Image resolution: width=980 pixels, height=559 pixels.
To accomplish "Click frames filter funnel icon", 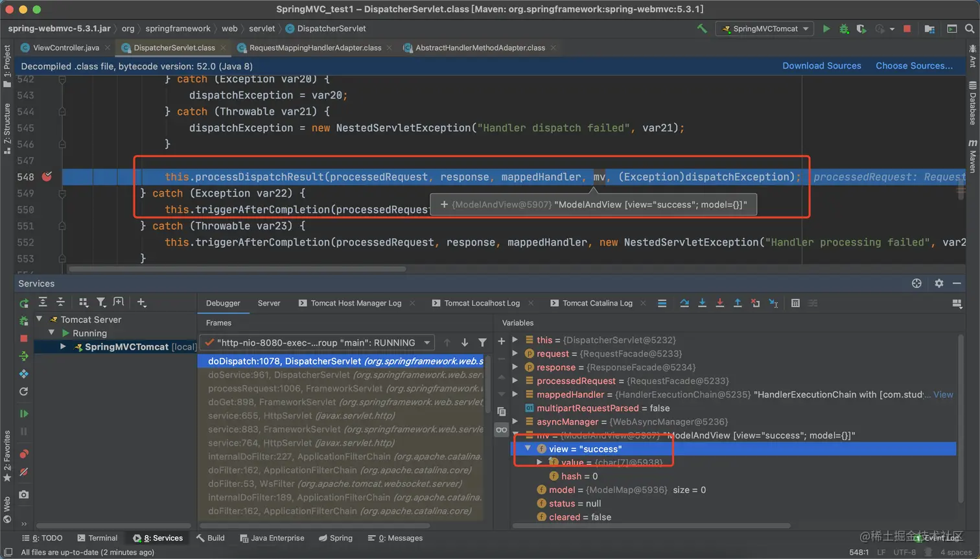I will [482, 342].
